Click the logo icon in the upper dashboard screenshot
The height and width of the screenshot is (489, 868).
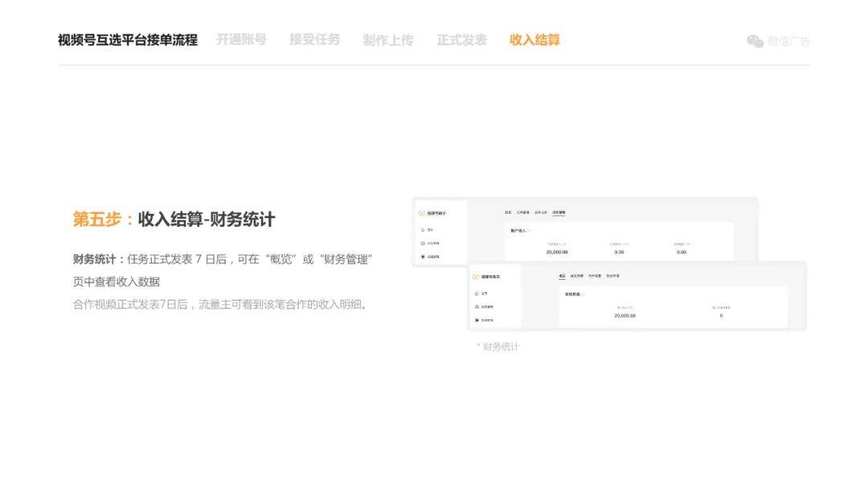coord(421,213)
